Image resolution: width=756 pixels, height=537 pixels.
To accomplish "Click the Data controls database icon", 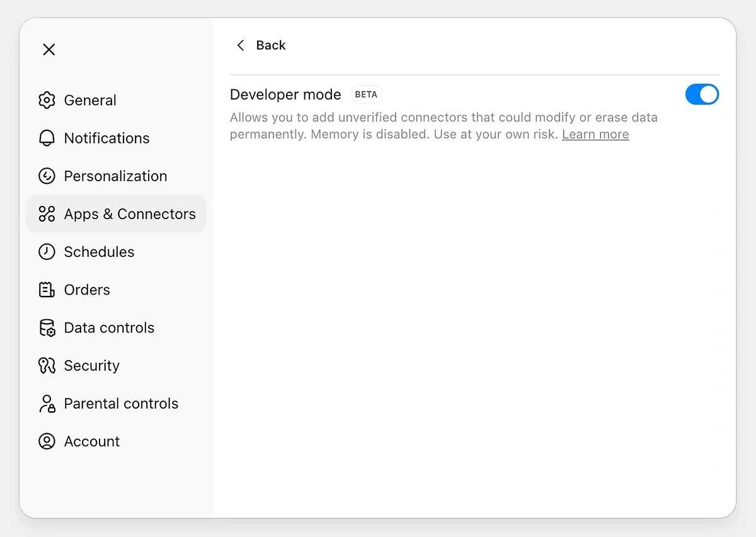I will [x=47, y=327].
